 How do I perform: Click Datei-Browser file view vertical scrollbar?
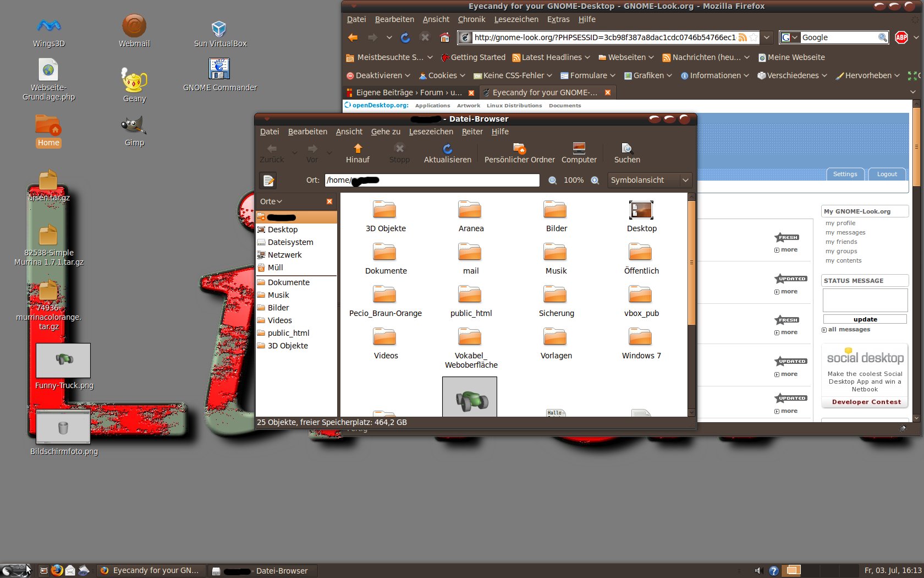pyautogui.click(x=691, y=263)
